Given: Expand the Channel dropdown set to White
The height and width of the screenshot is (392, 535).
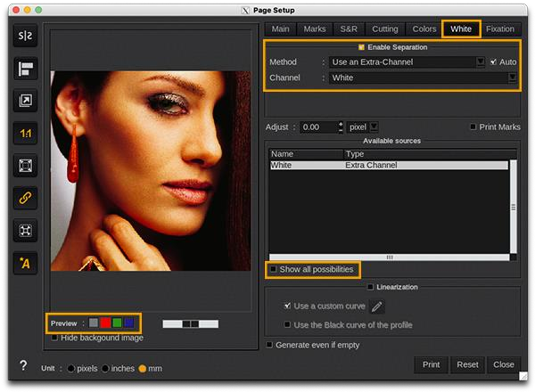Looking at the screenshot, I should coord(513,78).
